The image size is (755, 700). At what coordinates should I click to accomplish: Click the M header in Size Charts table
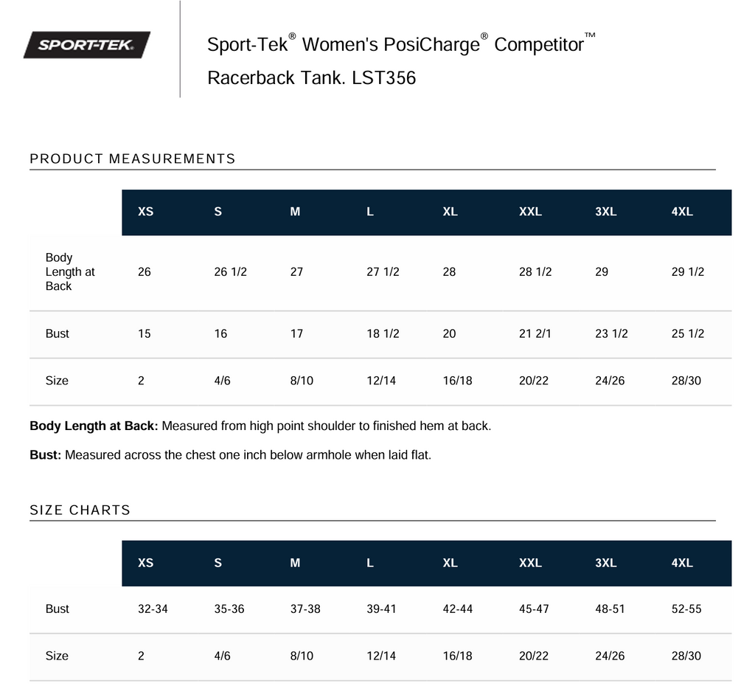click(295, 563)
